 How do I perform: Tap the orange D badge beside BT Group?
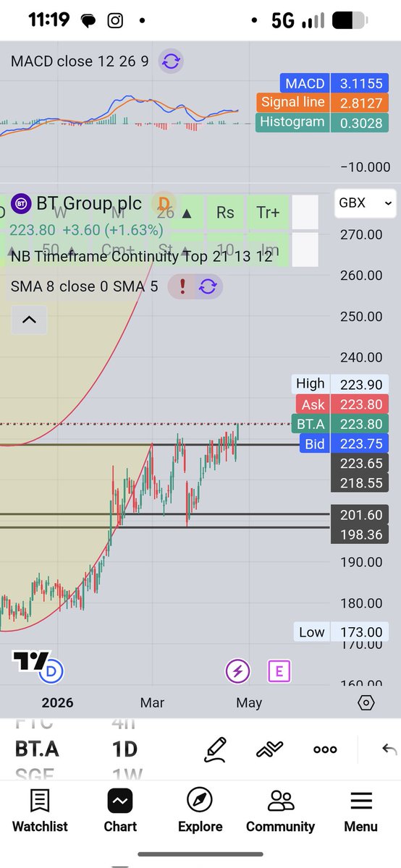click(x=164, y=204)
